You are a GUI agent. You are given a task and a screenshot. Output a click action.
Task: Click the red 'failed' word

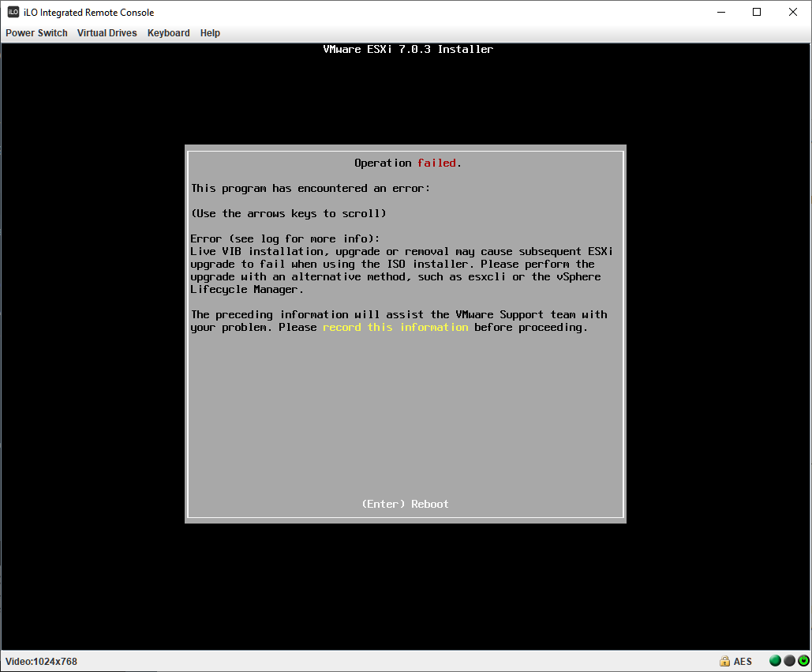click(436, 163)
